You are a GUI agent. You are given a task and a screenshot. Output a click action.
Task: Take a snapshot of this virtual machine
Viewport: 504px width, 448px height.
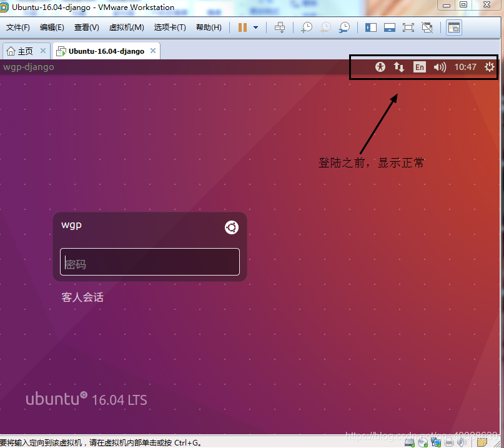tap(307, 27)
